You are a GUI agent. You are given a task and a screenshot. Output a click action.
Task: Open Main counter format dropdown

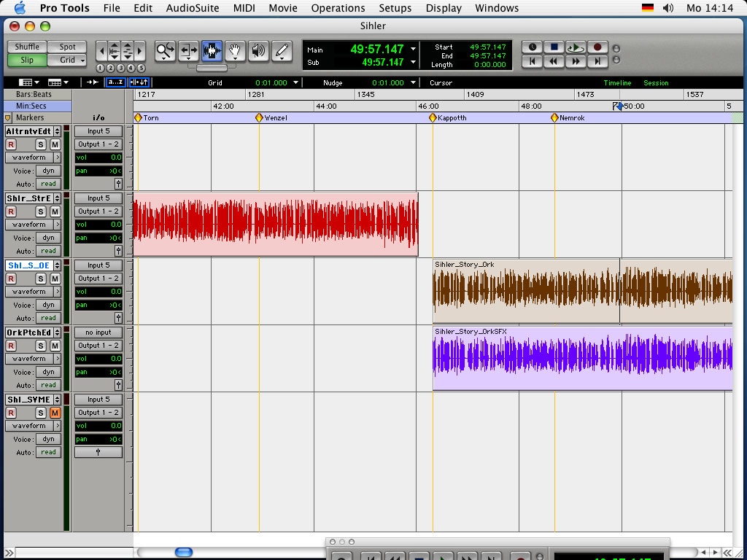coord(413,49)
